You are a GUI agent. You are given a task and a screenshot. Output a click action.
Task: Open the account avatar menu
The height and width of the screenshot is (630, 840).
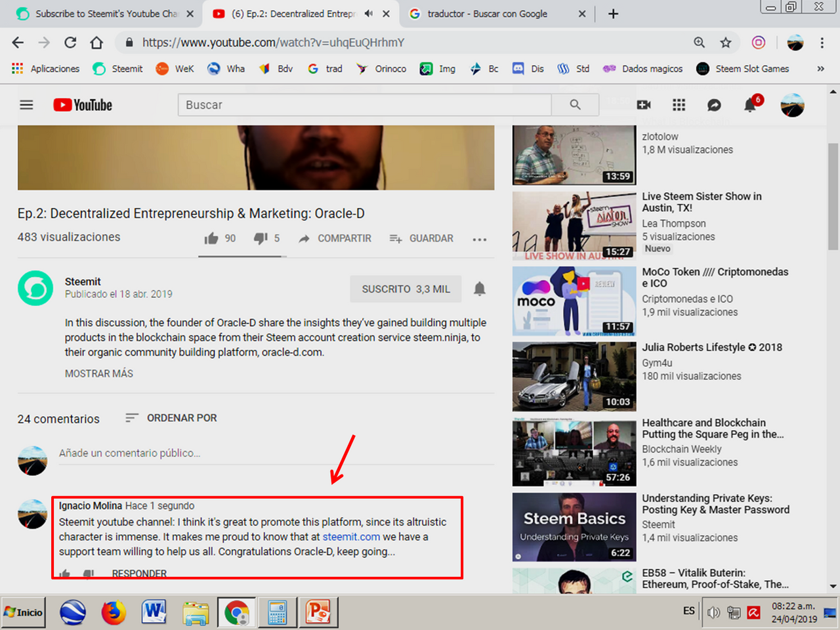(x=792, y=105)
